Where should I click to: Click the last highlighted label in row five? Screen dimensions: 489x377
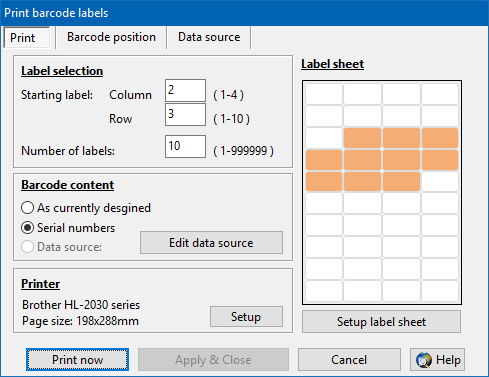click(401, 181)
